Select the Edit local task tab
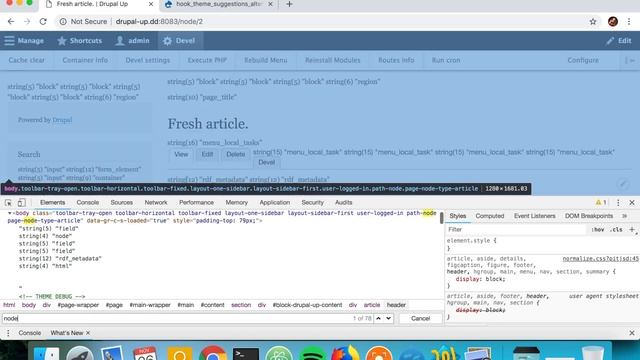 [x=207, y=154]
